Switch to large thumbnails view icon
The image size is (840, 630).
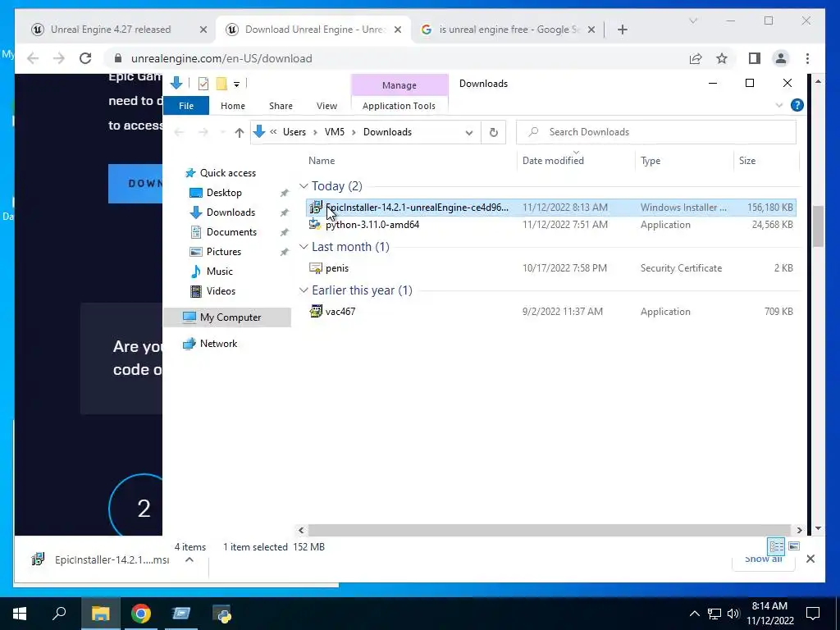[794, 546]
